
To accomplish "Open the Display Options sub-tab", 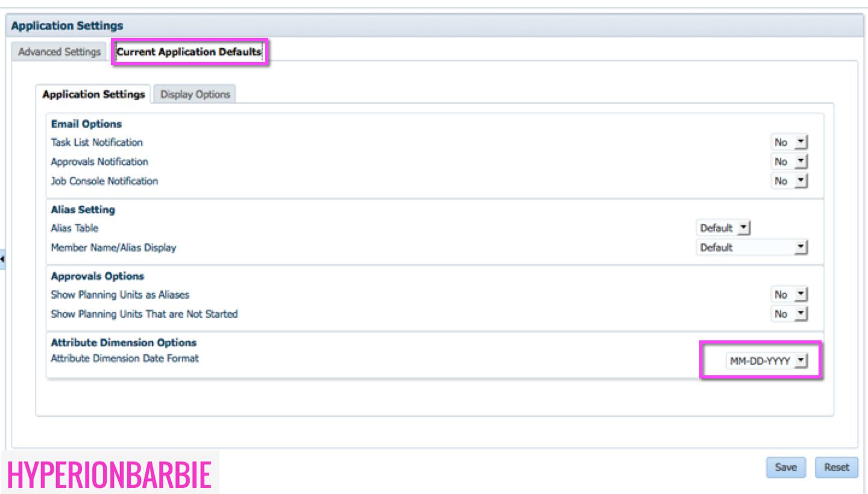I will tap(195, 95).
